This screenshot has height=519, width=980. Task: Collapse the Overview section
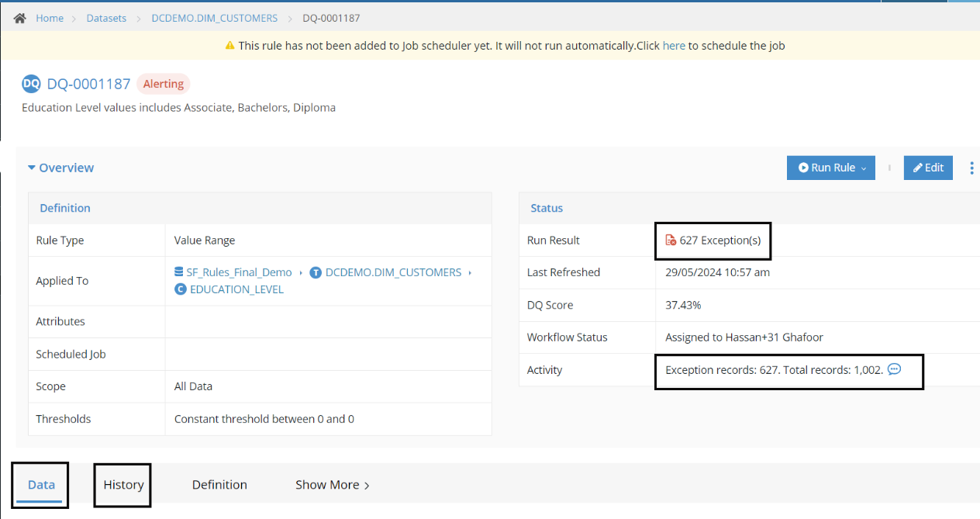click(31, 168)
